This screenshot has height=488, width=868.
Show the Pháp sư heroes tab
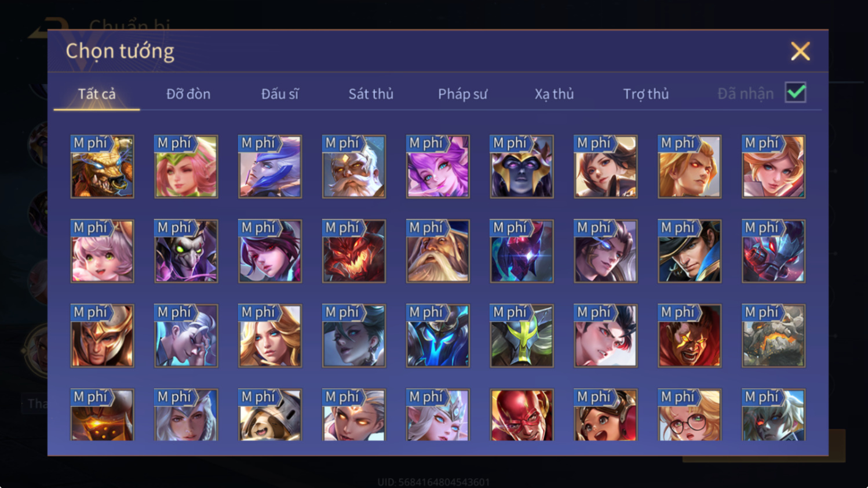coord(462,94)
